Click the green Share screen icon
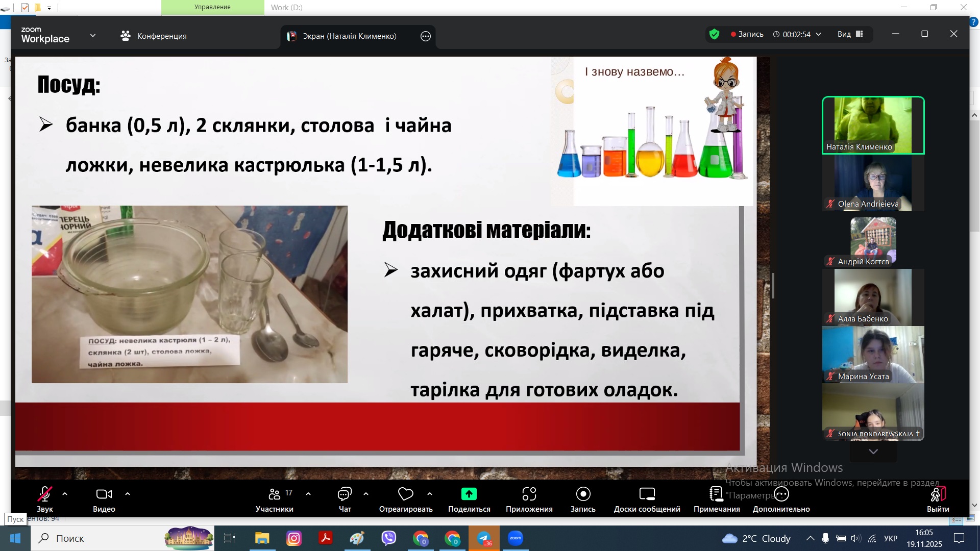The width and height of the screenshot is (980, 551). [469, 494]
